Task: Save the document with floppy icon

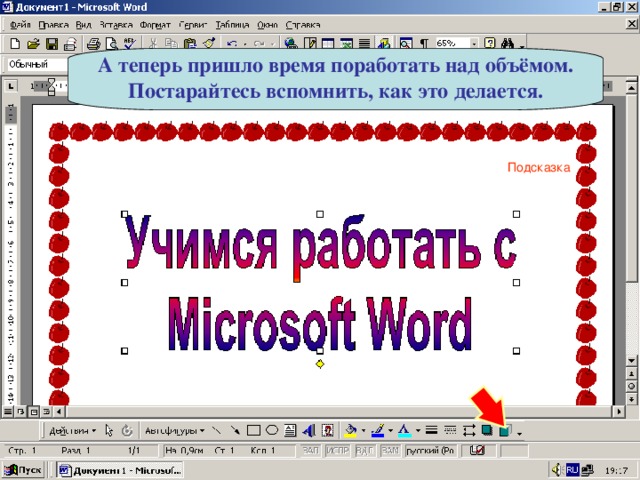Action: click(x=52, y=43)
